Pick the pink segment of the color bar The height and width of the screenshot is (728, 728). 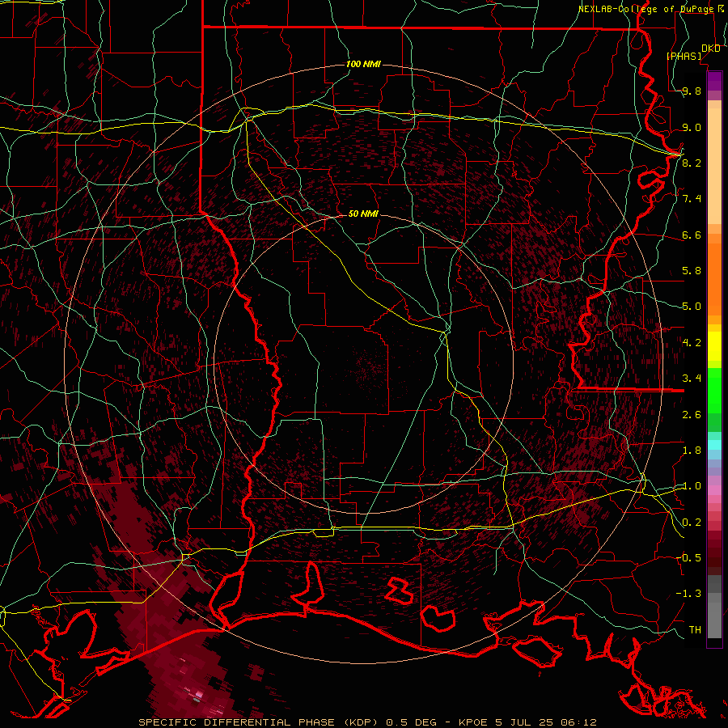[x=714, y=490]
